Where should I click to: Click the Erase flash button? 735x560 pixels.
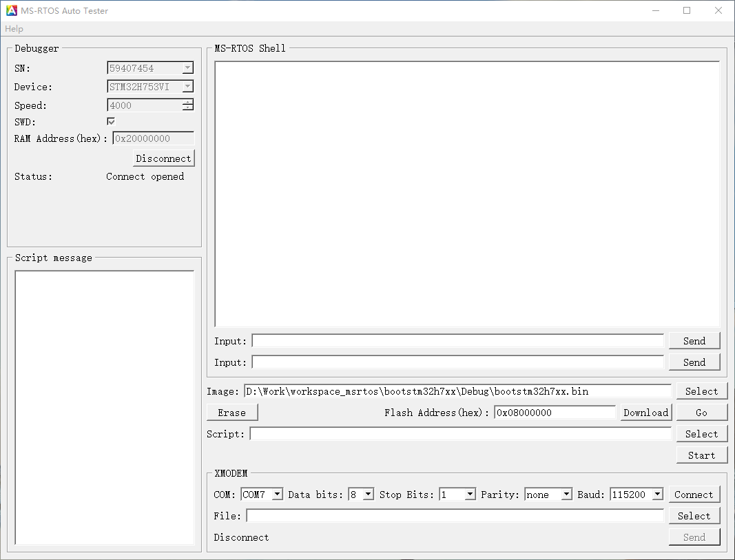tap(232, 413)
